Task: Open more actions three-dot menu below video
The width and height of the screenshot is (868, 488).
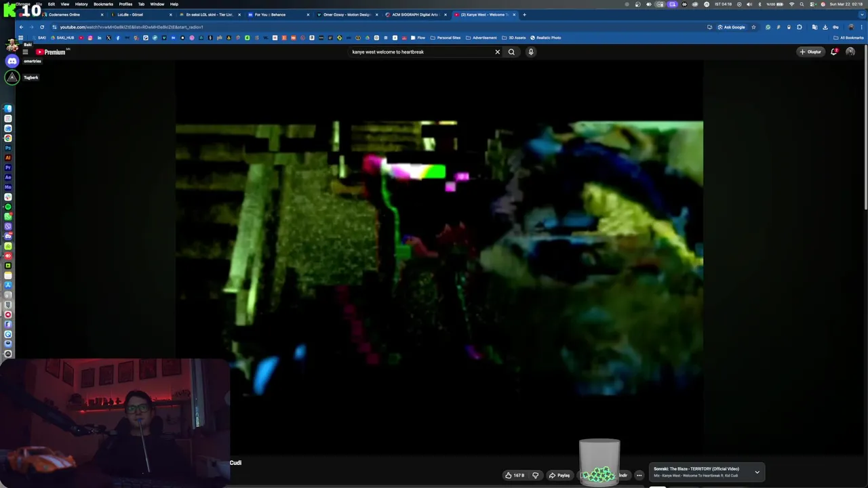Action: (639, 475)
